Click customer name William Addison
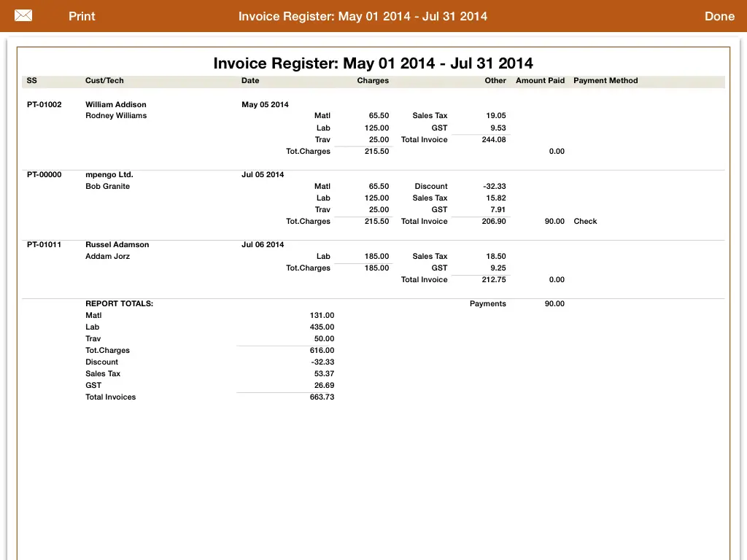 [x=116, y=104]
